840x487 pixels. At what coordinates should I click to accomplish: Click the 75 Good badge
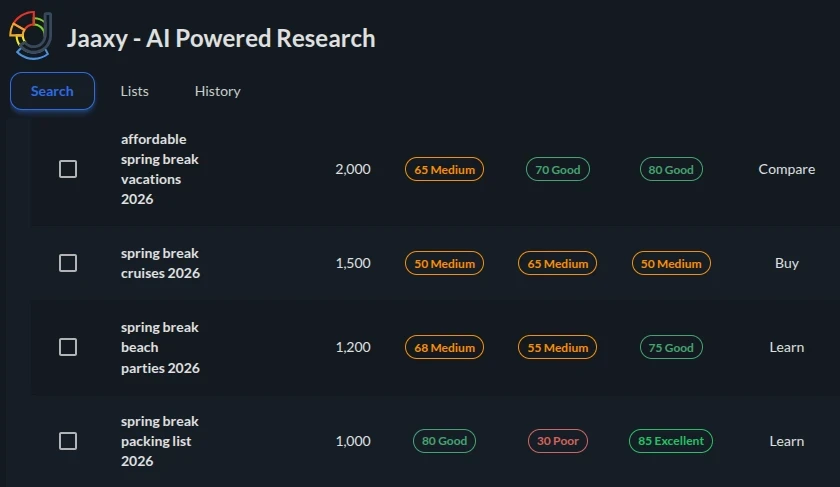(x=671, y=348)
